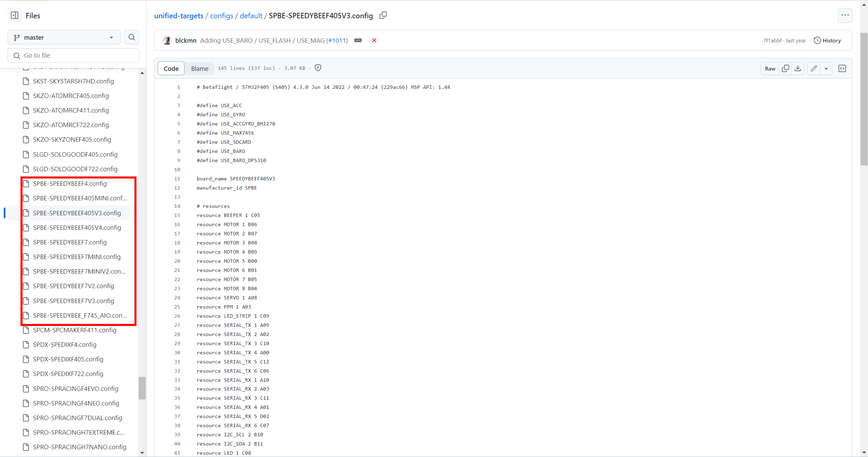Click the code security shield icon
Viewport: 868px width, 457px height.
318,68
